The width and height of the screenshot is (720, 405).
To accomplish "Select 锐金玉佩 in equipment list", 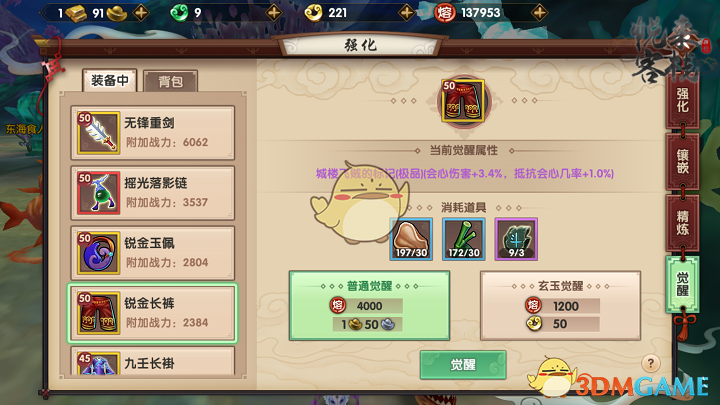I will [x=152, y=253].
